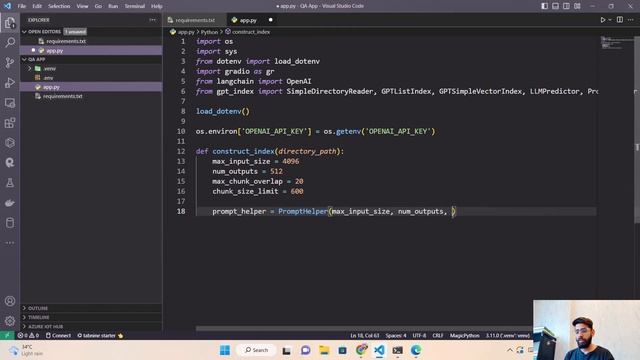This screenshot has width=640, height=360.
Task: Toggle Panel layout button
Action: (x=556, y=6)
